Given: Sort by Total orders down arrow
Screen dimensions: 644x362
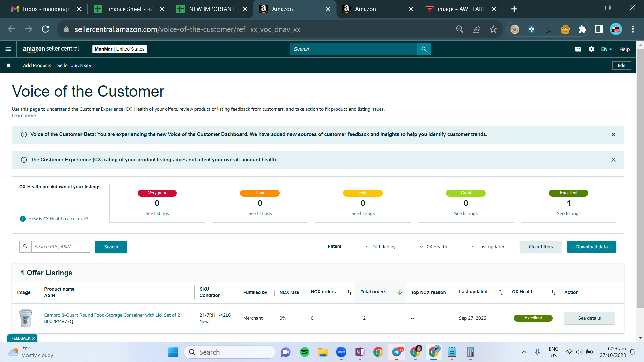Looking at the screenshot, I should click(400, 292).
